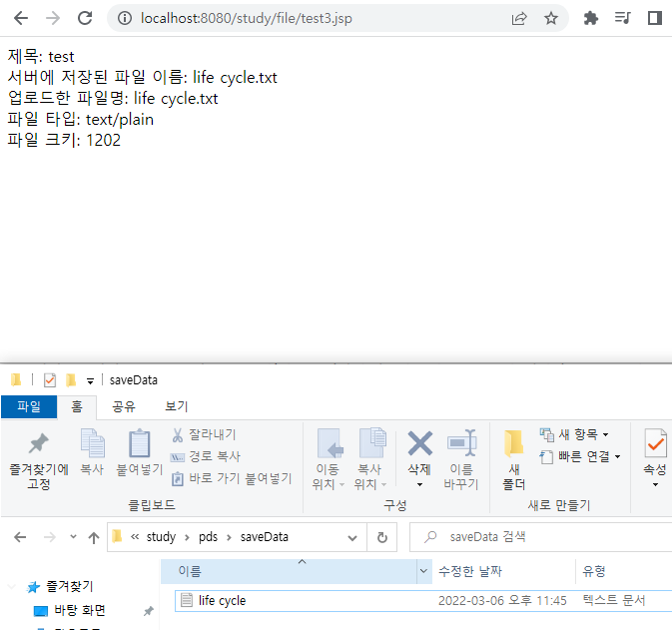The height and width of the screenshot is (630, 672).
Task: Share this page via share icon
Action: coord(519,18)
